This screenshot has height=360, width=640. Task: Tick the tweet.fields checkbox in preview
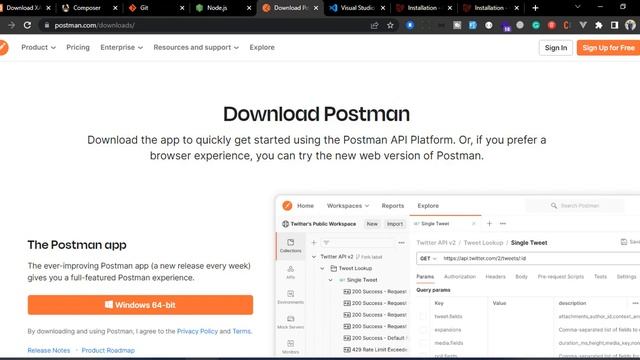click(422, 316)
